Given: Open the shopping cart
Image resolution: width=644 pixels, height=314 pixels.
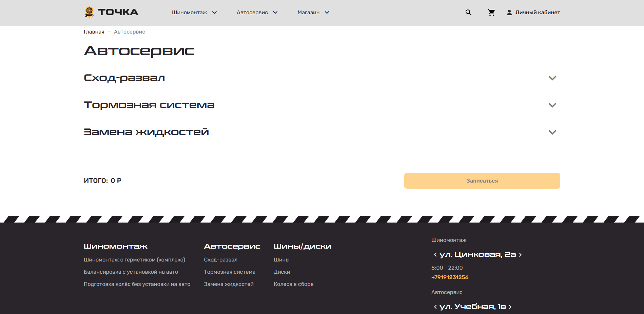Looking at the screenshot, I should [491, 13].
